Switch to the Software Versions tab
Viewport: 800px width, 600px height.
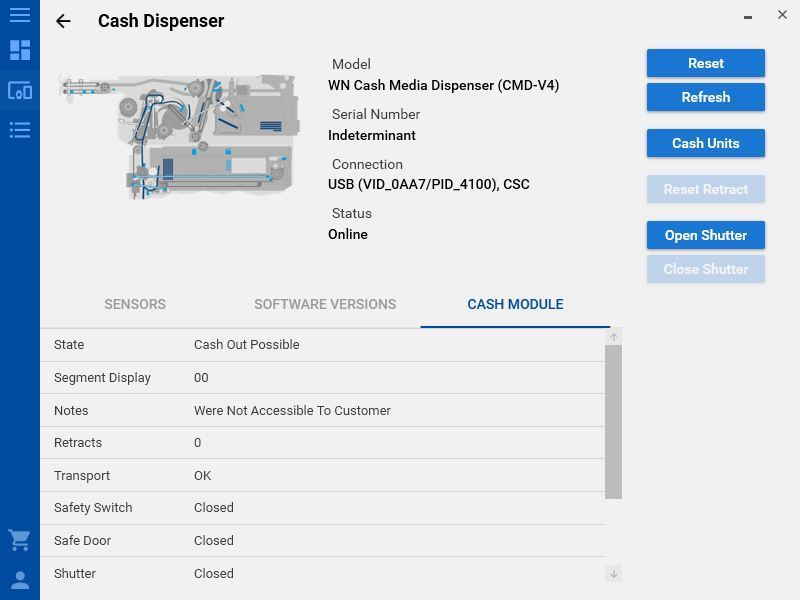pos(325,304)
